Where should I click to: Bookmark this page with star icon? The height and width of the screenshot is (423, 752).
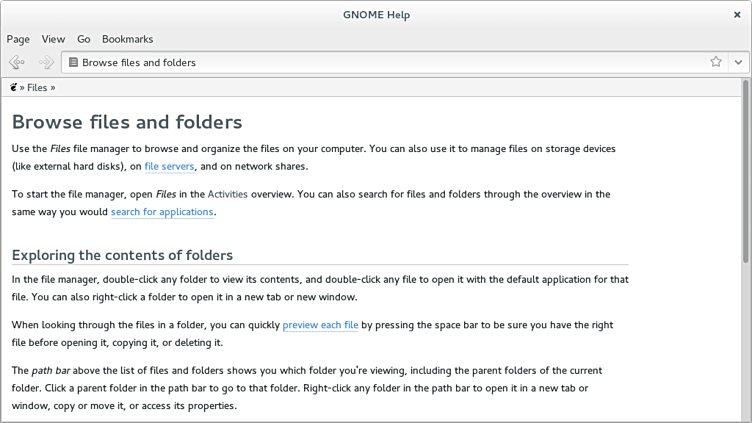click(x=716, y=62)
